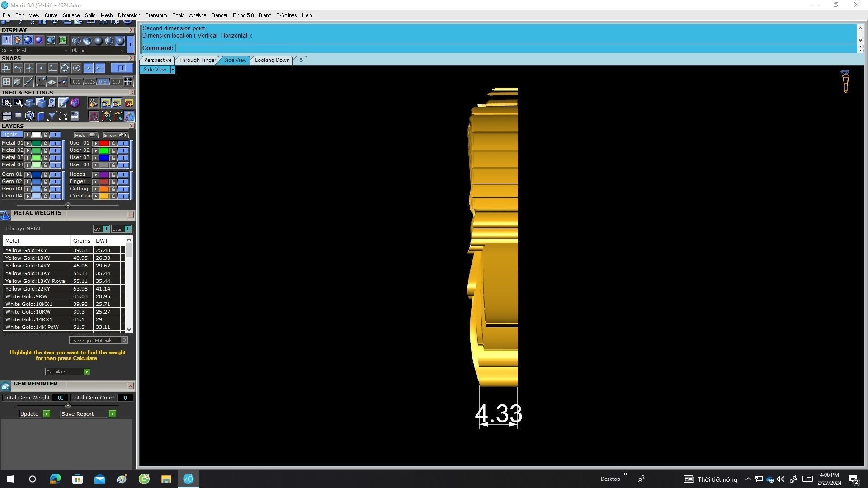Toggle lock on Metal 01 layer
868x488 pixels.
click(45, 143)
